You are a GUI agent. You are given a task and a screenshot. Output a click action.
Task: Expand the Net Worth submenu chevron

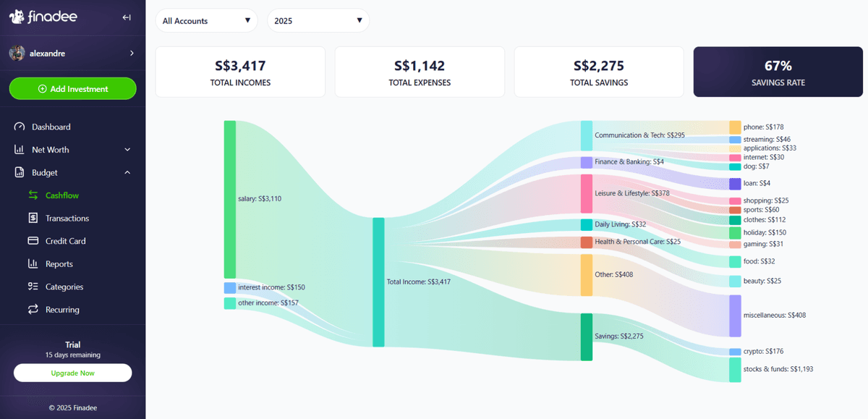127,150
